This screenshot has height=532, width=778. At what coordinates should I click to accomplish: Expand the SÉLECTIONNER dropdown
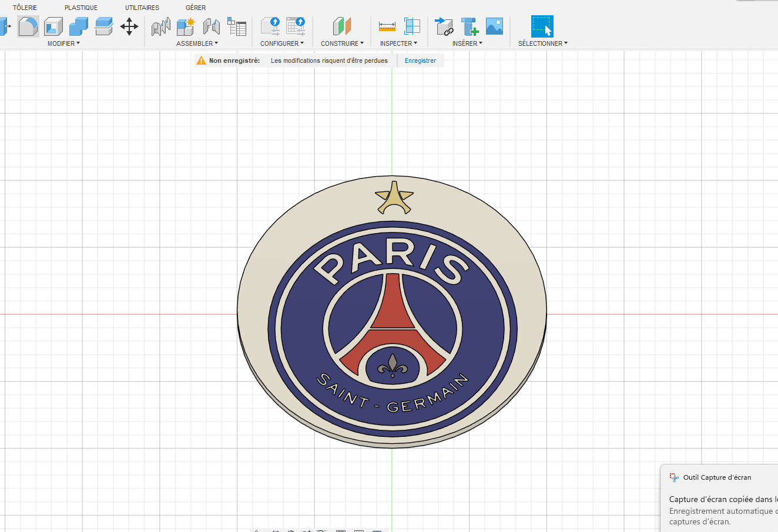click(543, 43)
